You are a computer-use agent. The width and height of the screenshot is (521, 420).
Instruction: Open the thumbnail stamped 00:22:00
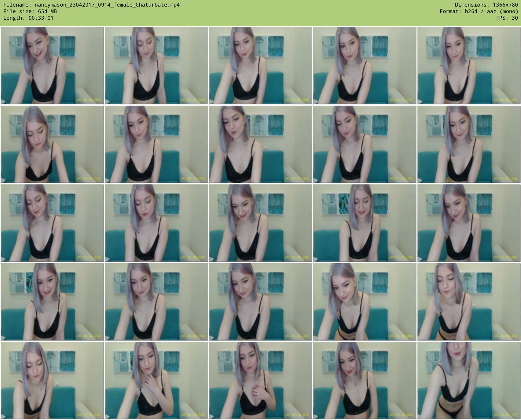pyautogui.click(x=156, y=302)
